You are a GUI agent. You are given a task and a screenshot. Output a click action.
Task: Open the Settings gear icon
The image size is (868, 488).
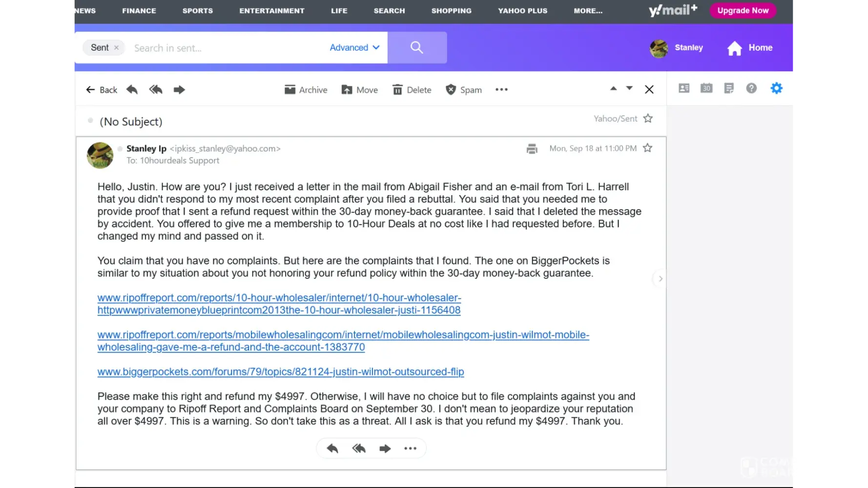(776, 88)
